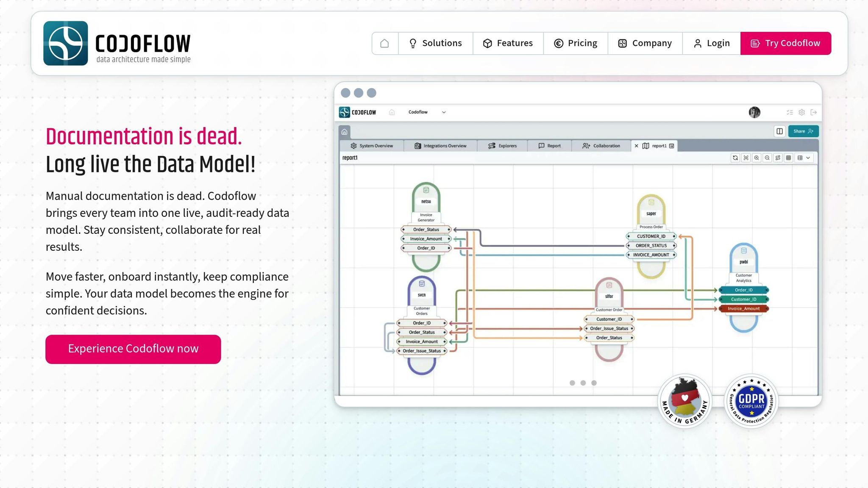Image resolution: width=868 pixels, height=488 pixels.
Task: Click the Try Codoflow button
Action: [x=785, y=43]
